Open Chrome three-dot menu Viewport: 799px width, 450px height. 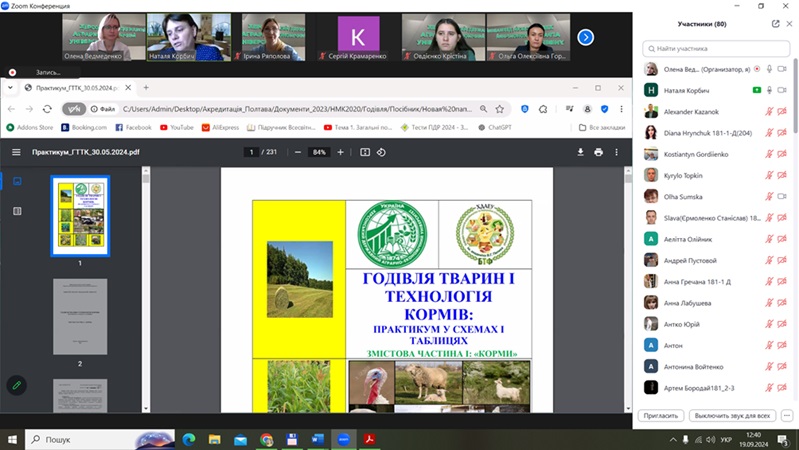click(621, 109)
